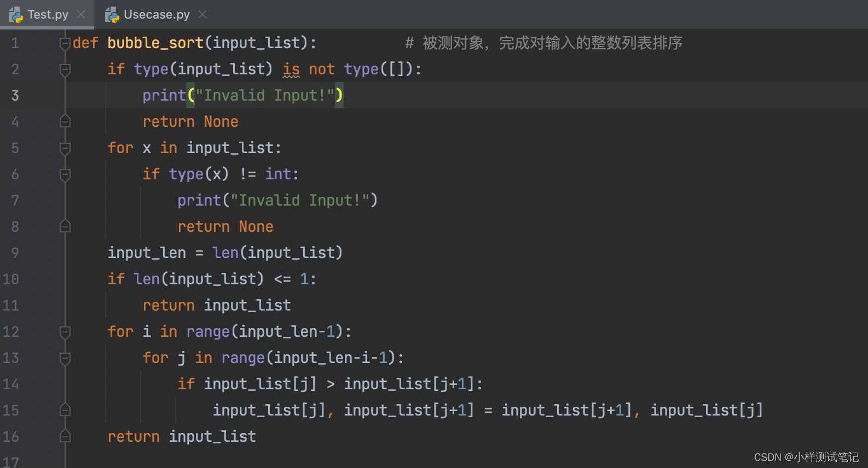Viewport: 868px width, 468px height.
Task: Click line number 3 in the gutter
Action: click(15, 96)
